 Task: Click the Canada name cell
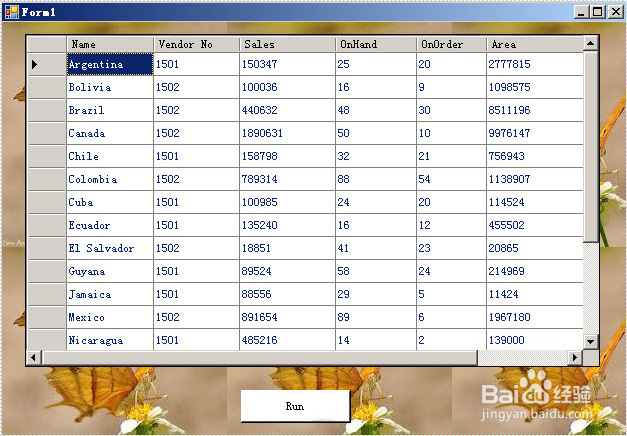(x=110, y=133)
